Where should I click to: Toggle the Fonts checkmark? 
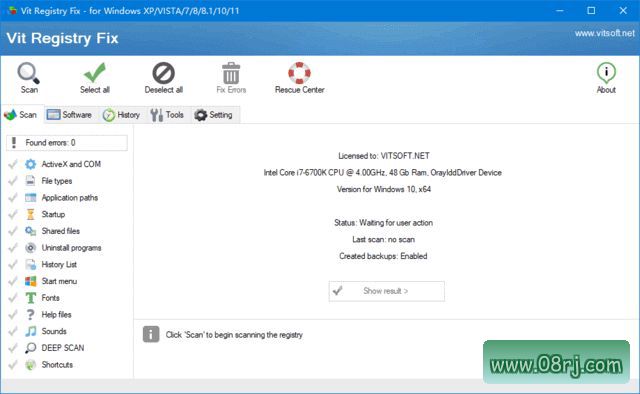[13, 298]
